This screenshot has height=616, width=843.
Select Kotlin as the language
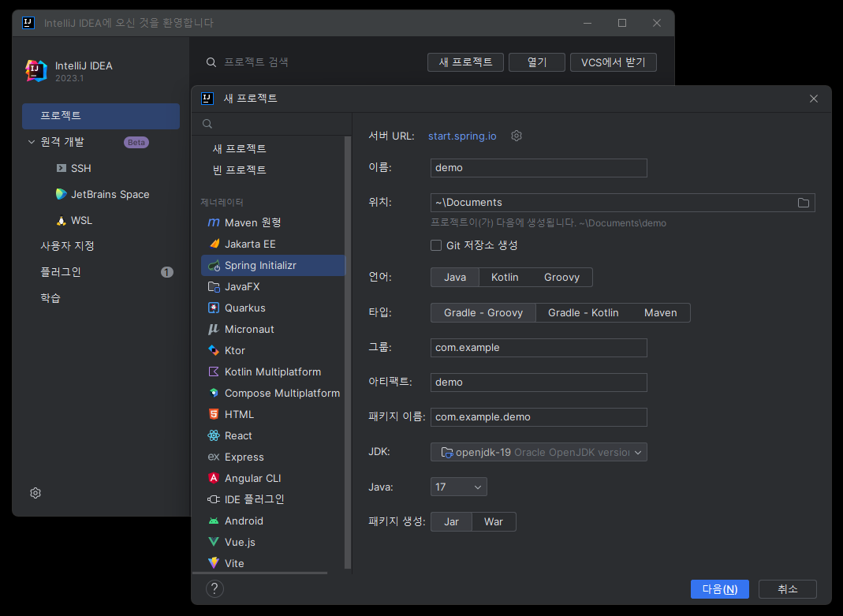505,278
